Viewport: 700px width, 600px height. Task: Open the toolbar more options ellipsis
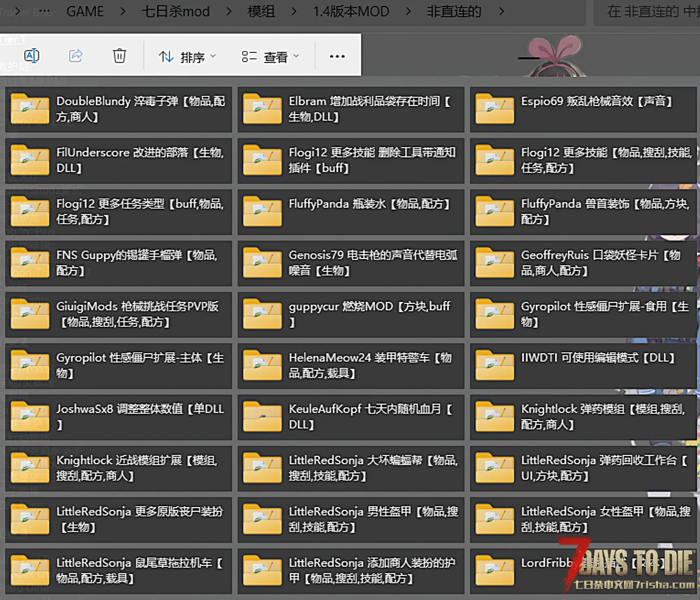point(337,56)
